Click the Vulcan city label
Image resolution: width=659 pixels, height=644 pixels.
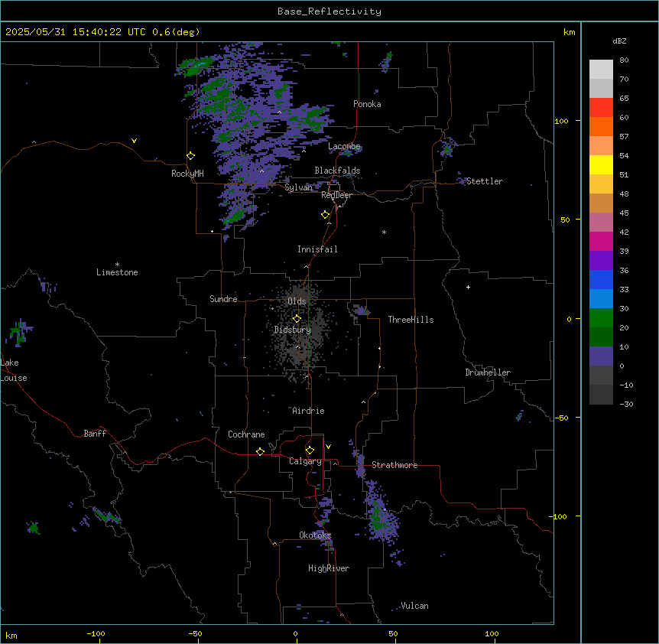414,606
